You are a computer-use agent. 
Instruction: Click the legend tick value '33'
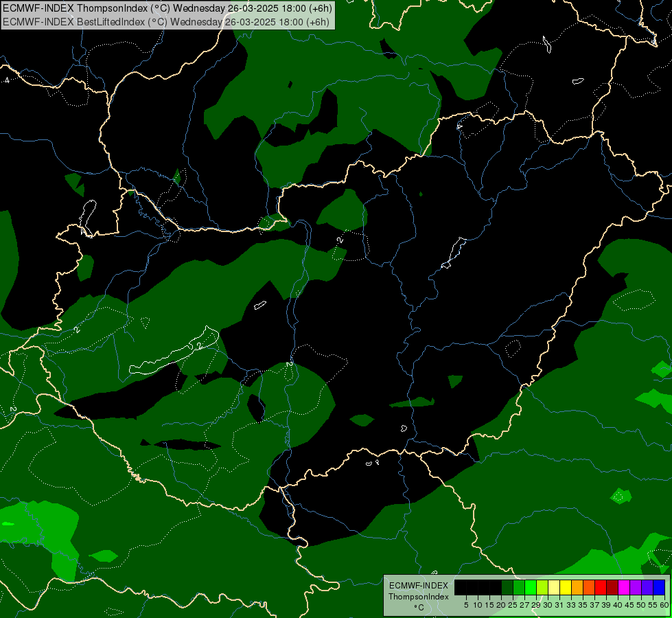pos(571,605)
